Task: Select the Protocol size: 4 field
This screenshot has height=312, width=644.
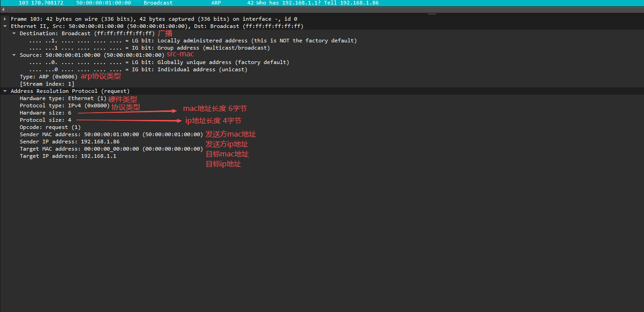Action: coord(45,120)
